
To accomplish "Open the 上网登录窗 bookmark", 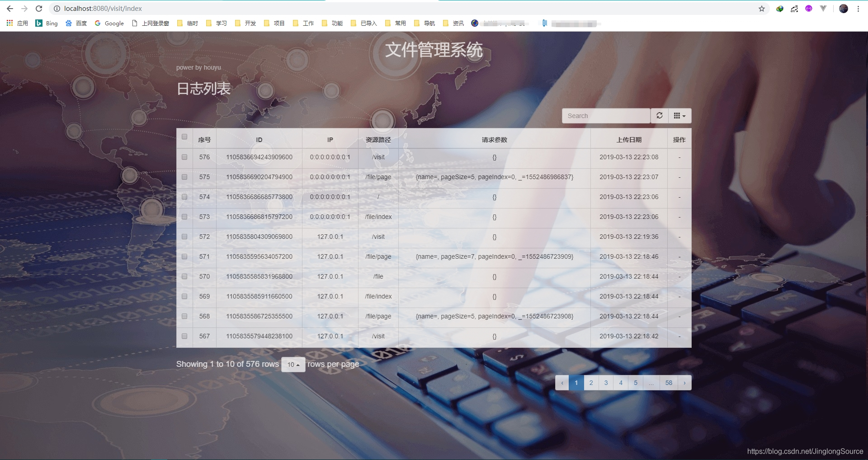I will tap(151, 23).
